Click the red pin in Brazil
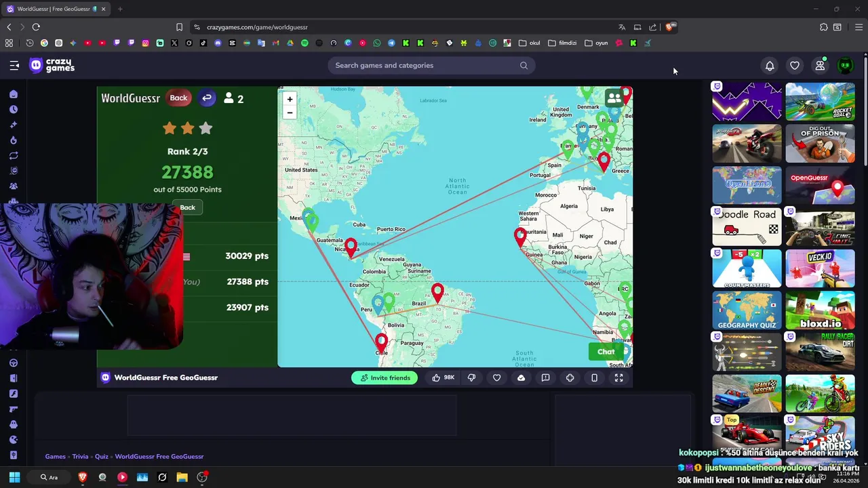The image size is (868, 488). click(437, 293)
